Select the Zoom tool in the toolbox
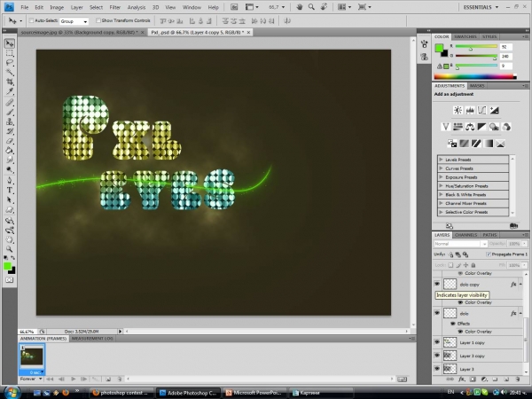 tap(10, 249)
